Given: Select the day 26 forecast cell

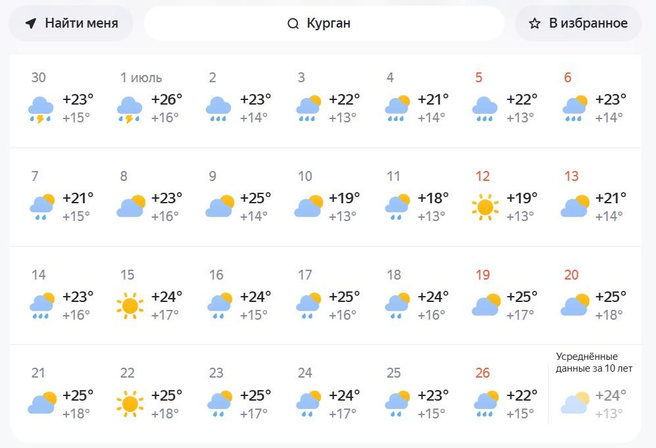Looking at the screenshot, I should click(507, 394).
